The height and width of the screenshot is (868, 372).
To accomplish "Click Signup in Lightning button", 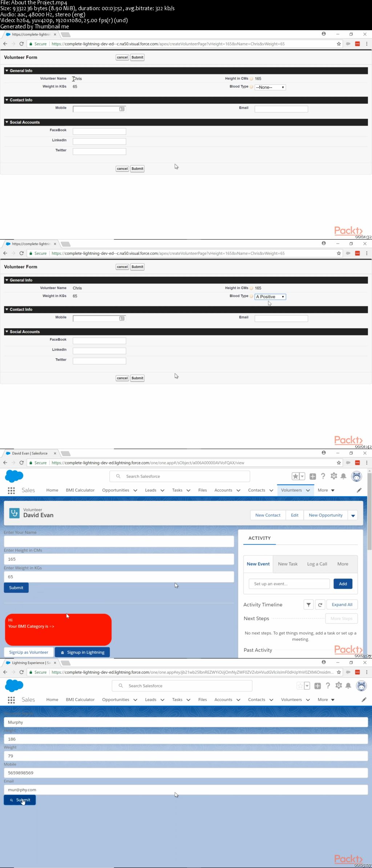I will 82,652.
